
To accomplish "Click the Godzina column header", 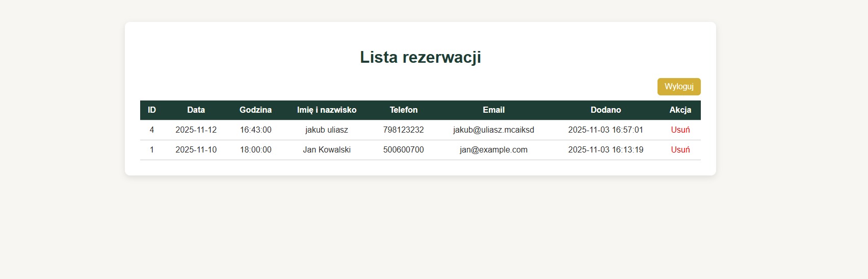I will [255, 110].
